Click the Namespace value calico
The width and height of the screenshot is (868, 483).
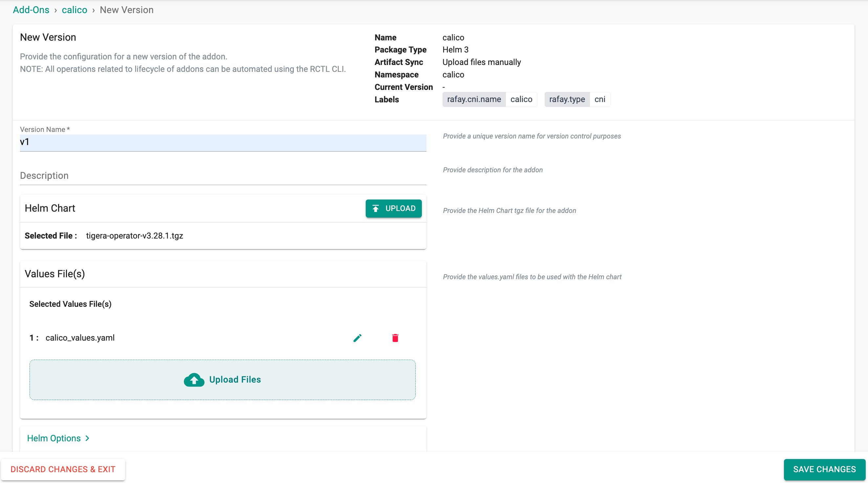pos(453,75)
